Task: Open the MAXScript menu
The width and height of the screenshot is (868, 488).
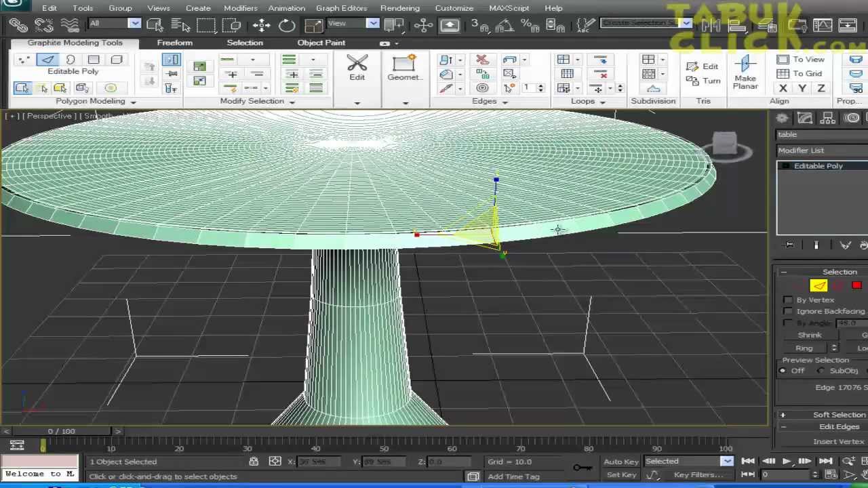Action: (x=509, y=8)
